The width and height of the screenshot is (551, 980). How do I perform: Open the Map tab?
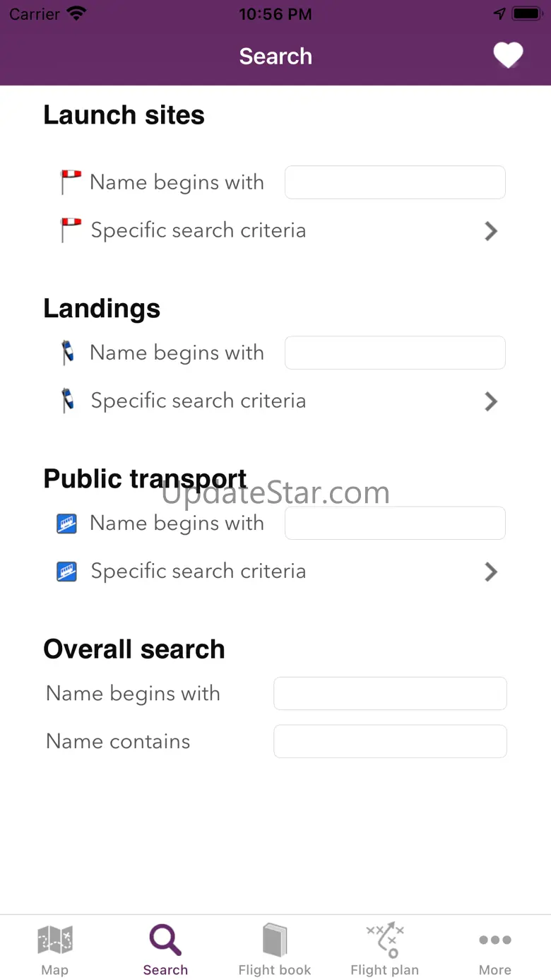[x=54, y=950]
